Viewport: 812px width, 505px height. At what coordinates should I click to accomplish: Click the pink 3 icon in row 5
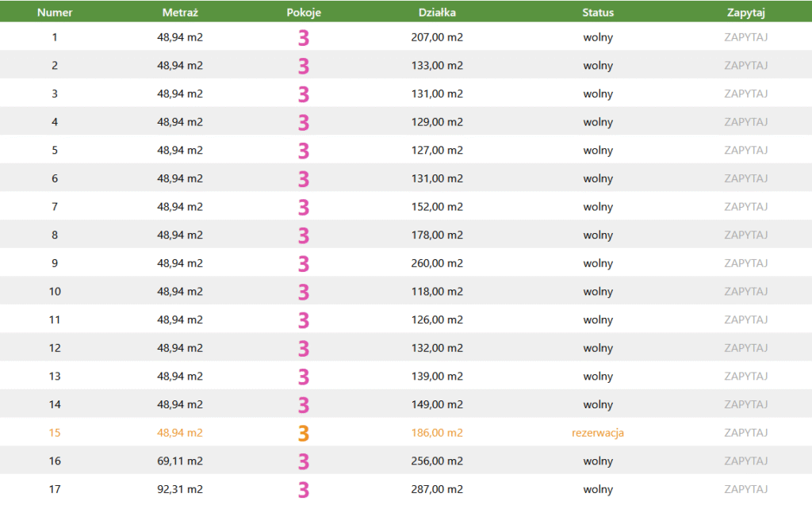click(x=304, y=151)
